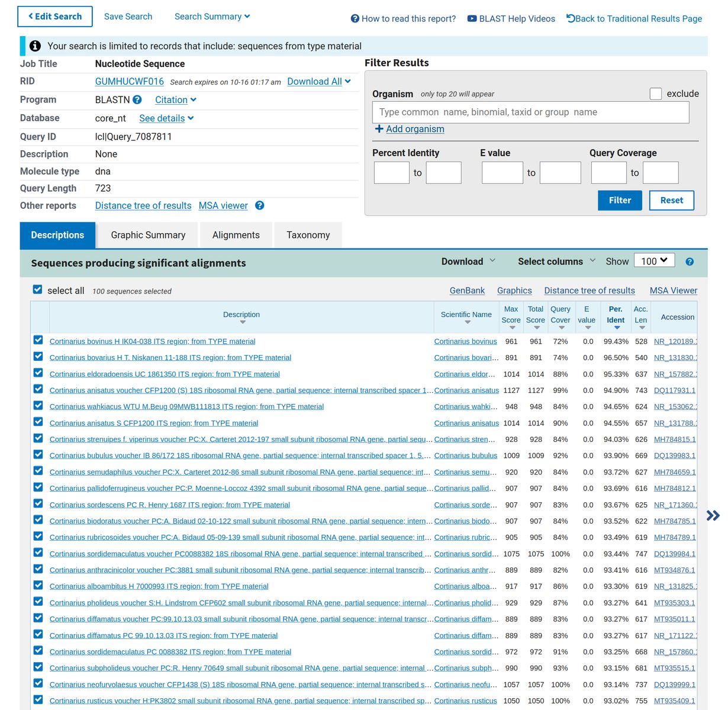Open BLAST Help Videos
The width and height of the screenshot is (728, 710).
(x=511, y=19)
